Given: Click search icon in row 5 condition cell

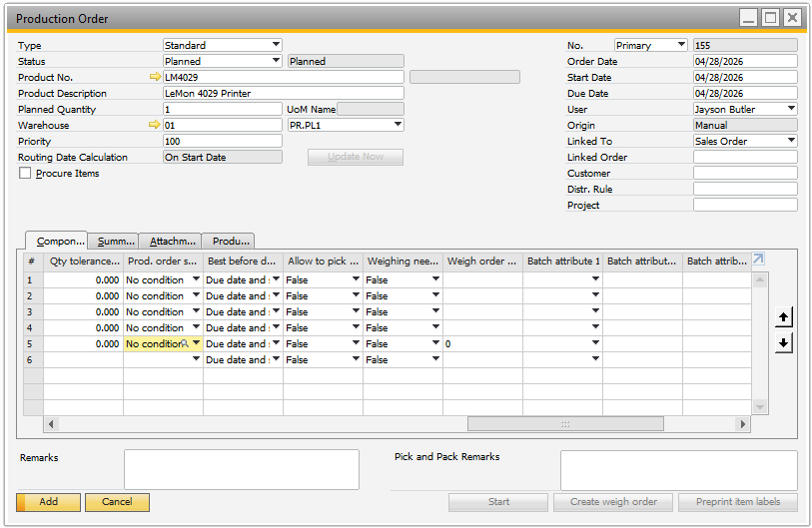Looking at the screenshot, I should pyautogui.click(x=185, y=343).
